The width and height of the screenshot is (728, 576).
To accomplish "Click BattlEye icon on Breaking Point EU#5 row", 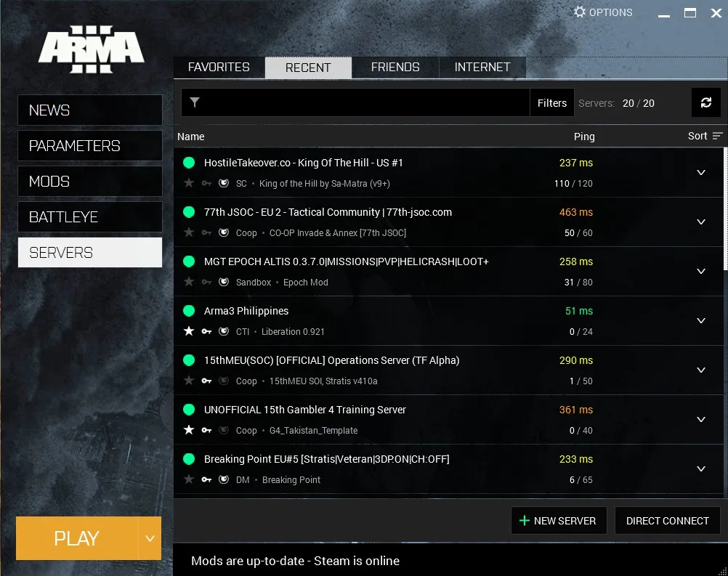I will [224, 479].
